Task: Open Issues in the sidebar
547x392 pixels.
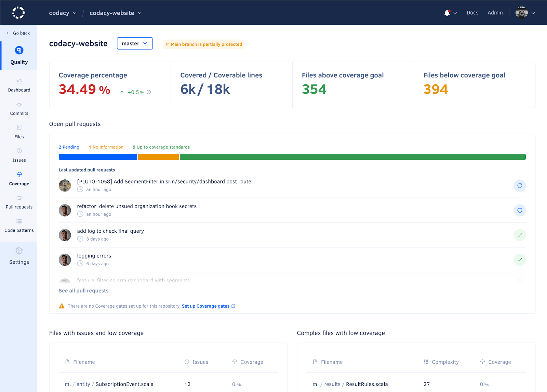Action: click(x=19, y=156)
